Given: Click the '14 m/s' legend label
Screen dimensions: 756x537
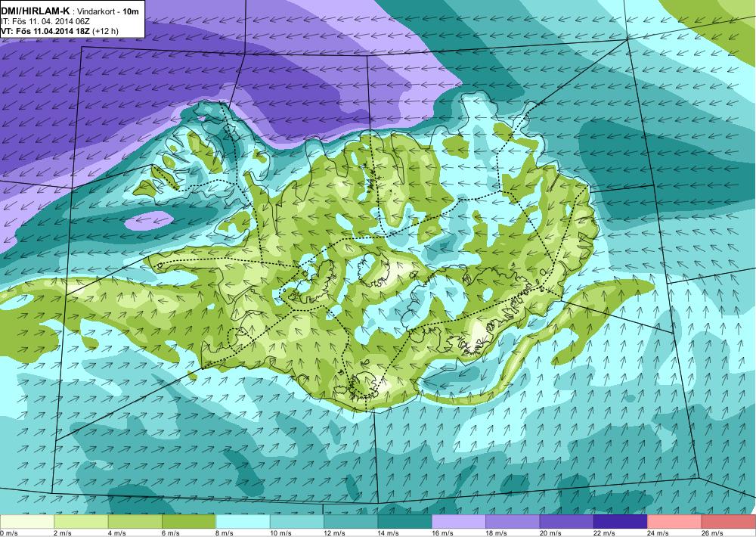Looking at the screenshot, I should click(389, 533).
